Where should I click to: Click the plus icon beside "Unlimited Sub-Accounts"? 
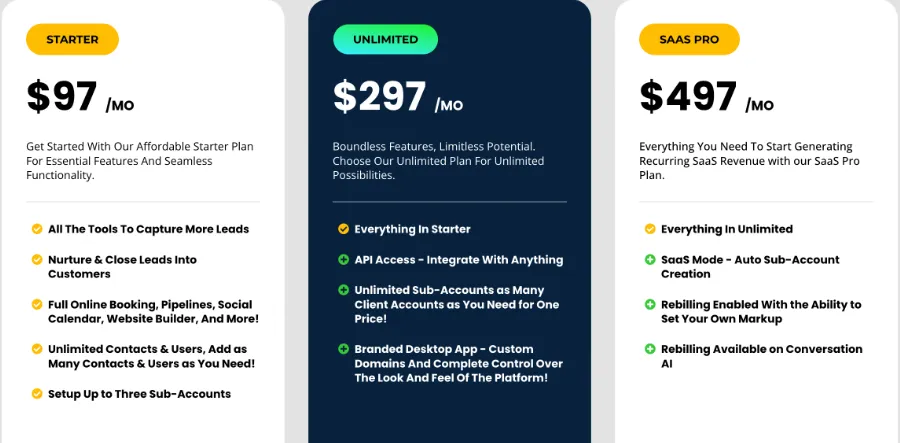tap(343, 290)
